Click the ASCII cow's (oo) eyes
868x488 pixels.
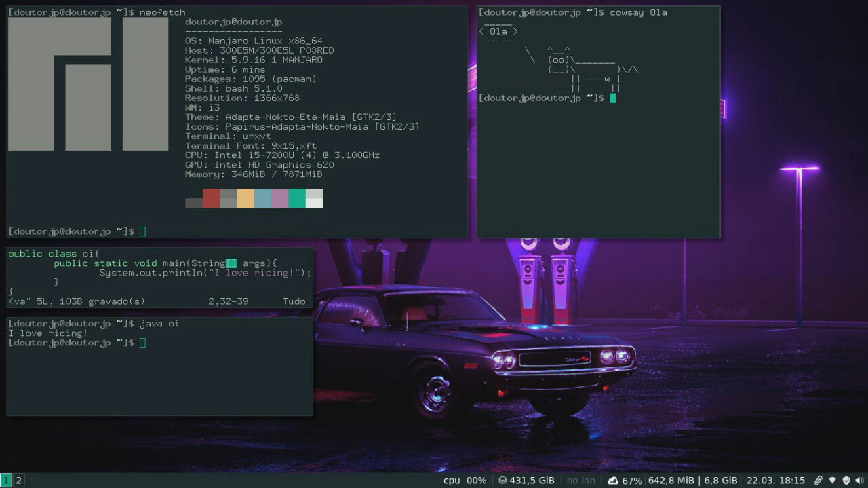pos(558,60)
